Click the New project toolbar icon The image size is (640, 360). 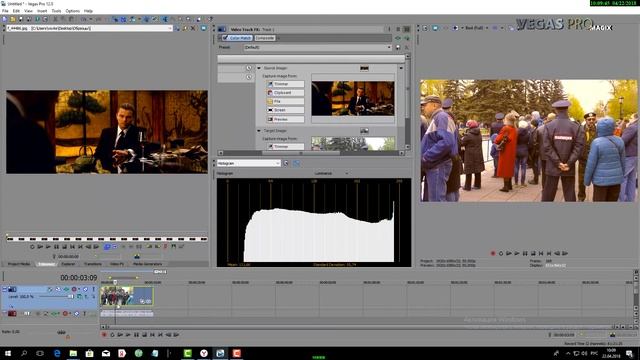point(4,19)
